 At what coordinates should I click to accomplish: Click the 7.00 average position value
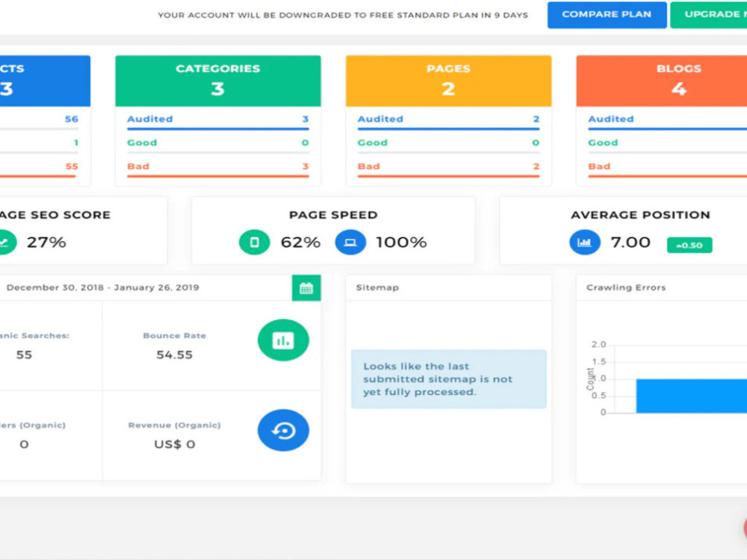(630, 243)
